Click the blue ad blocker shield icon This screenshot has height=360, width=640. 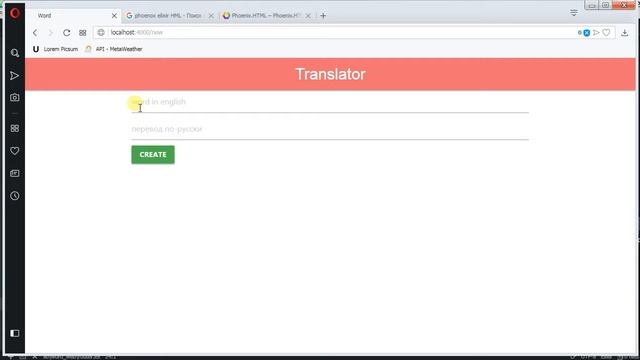click(587, 33)
